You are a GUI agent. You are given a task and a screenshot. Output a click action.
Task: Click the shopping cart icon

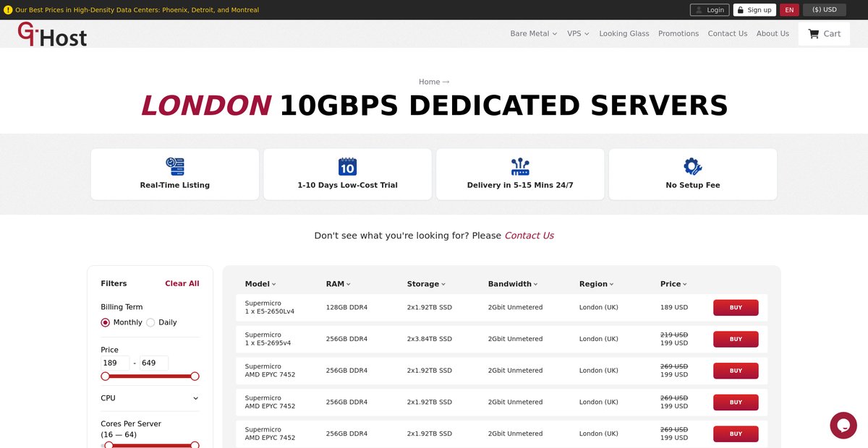click(814, 34)
